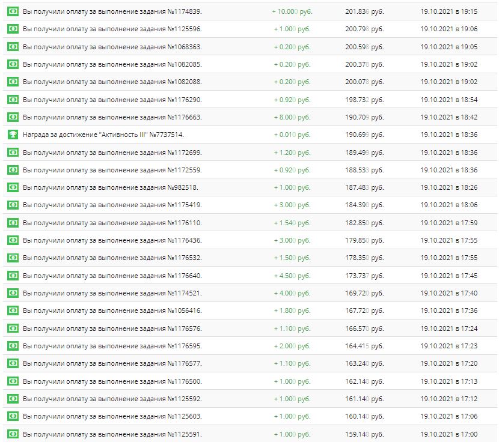Click the money icon beside task №1174839
499x448 pixels.
pos(13,11)
